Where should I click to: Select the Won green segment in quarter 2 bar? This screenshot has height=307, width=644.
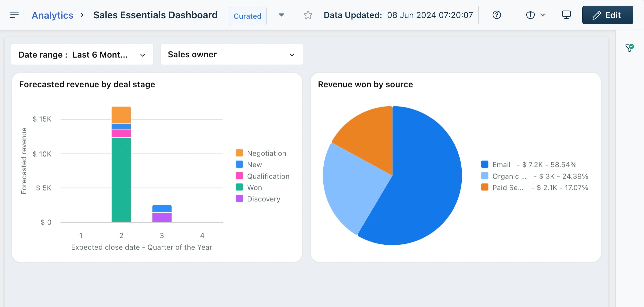121,180
